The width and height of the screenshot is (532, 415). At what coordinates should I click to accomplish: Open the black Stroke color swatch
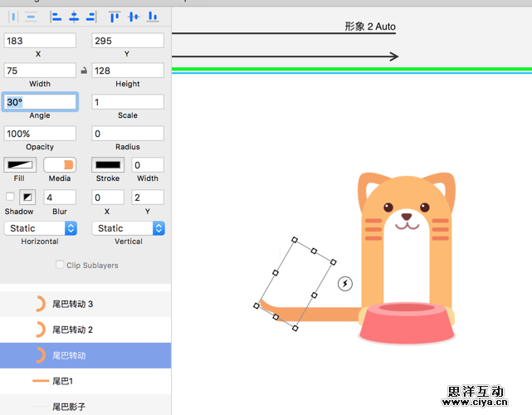coord(107,165)
